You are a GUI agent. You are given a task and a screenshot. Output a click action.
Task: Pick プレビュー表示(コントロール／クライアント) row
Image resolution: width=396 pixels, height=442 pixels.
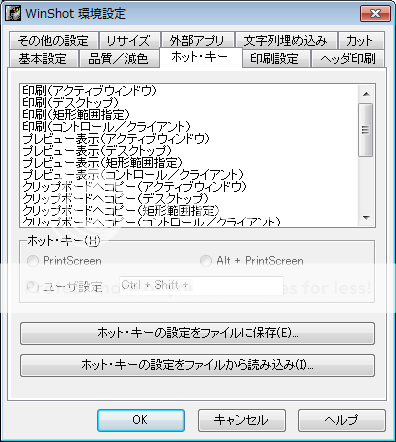tap(189, 174)
